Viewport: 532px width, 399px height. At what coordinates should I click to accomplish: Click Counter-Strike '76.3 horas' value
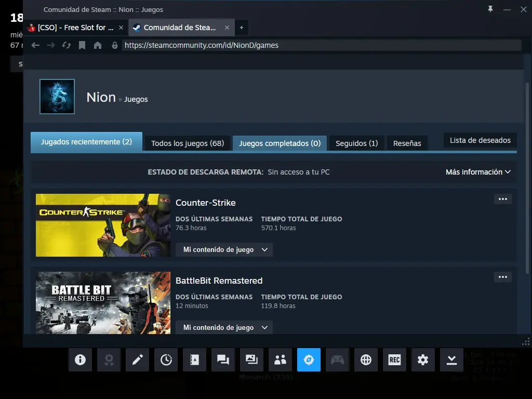(191, 228)
